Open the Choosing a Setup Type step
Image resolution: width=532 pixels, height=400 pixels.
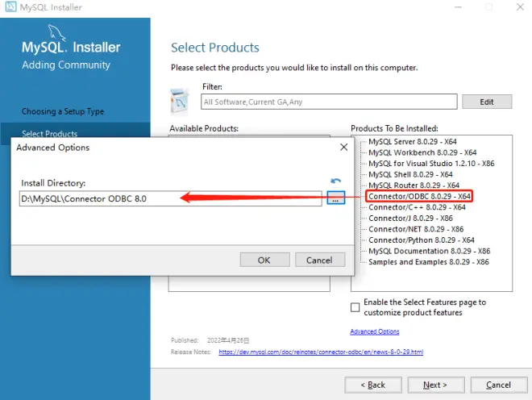[63, 111]
